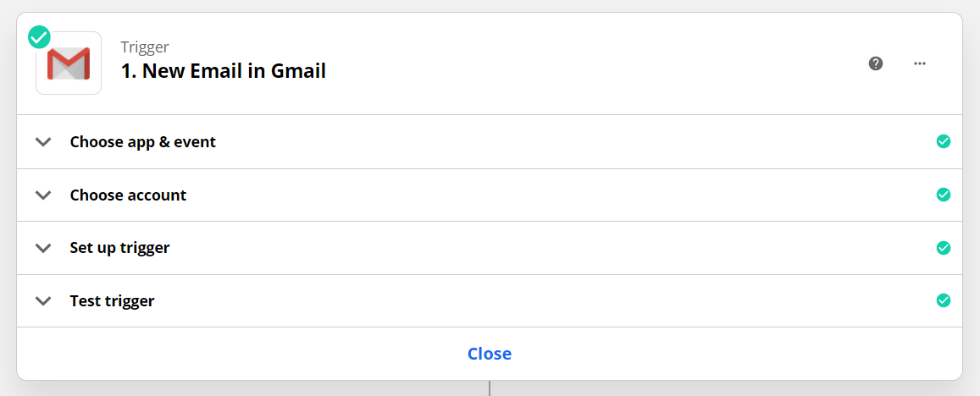Screen dimensions: 980x396
Task: Click green check beside Choose account
Action: 943,195
